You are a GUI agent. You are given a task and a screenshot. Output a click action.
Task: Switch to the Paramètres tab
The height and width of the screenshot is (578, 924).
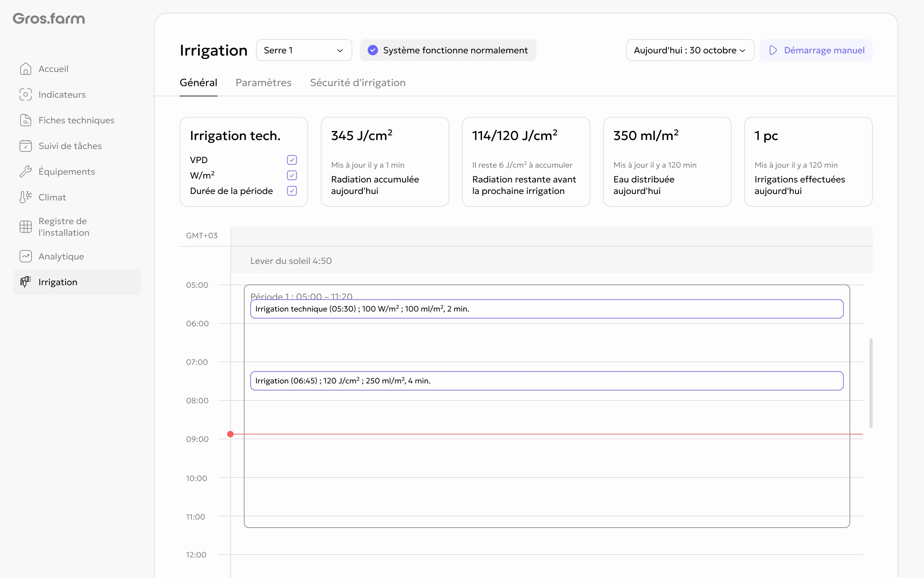[x=263, y=83]
